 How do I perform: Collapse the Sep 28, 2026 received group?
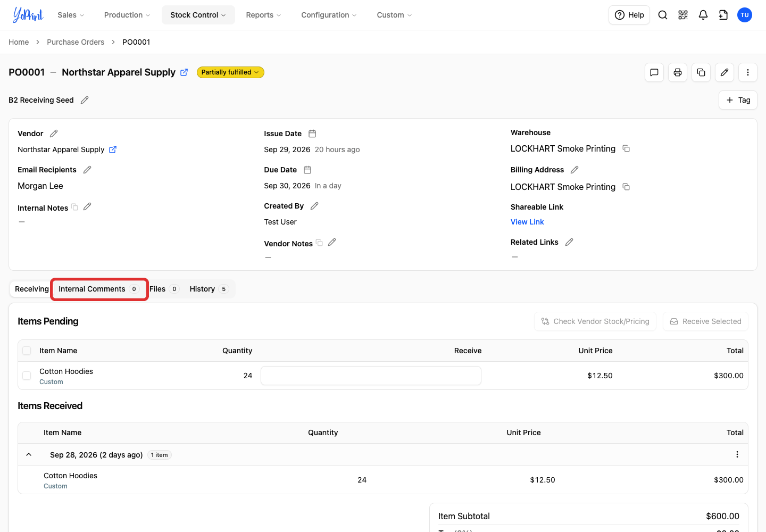[29, 455]
